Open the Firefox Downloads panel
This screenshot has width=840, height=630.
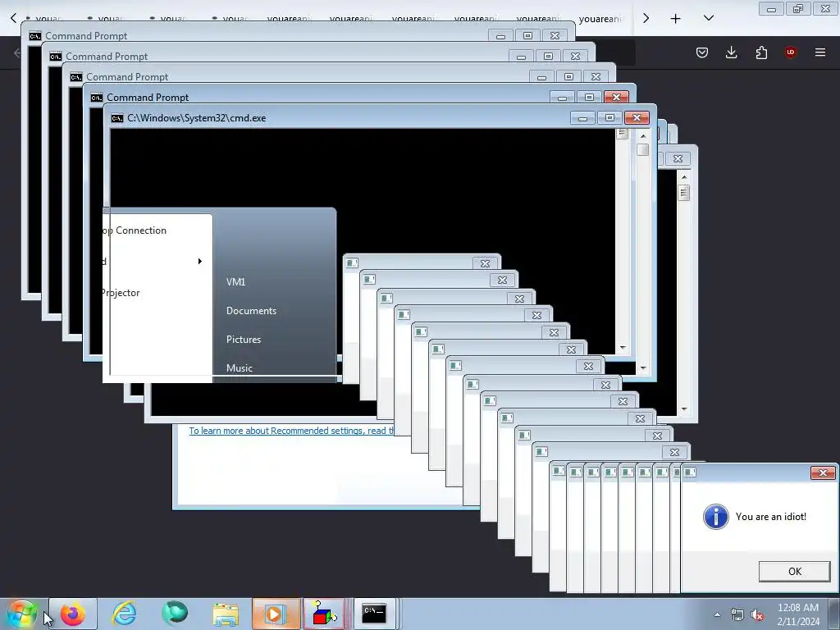[x=731, y=52]
